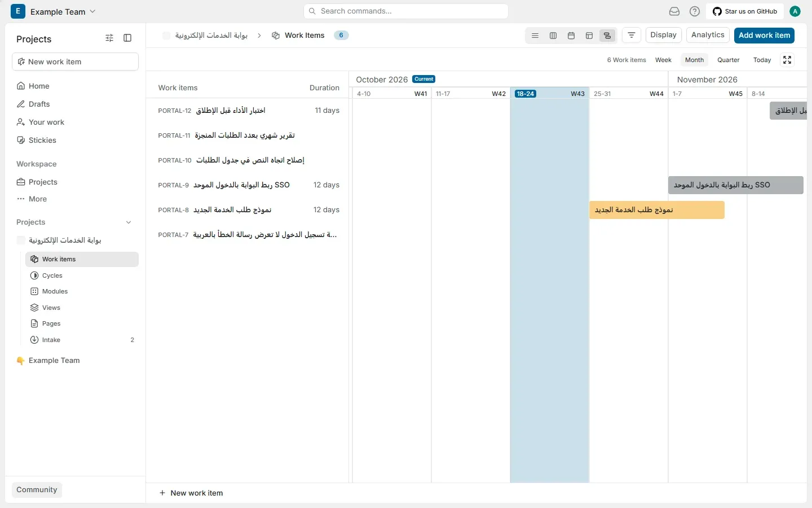Switch to list layout icon
The width and height of the screenshot is (812, 508).
coord(535,36)
